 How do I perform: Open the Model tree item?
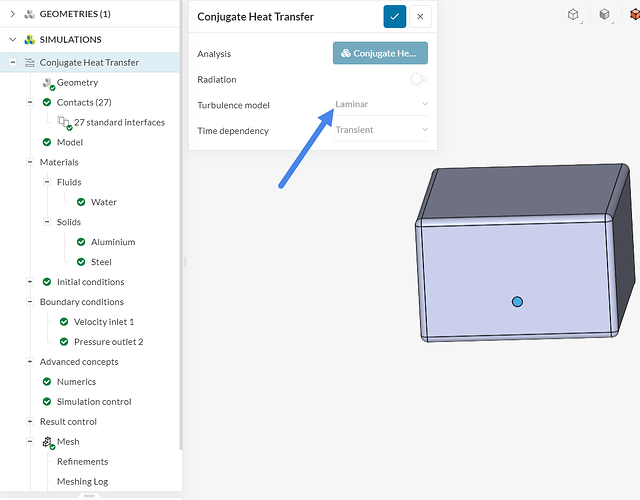pyautogui.click(x=70, y=142)
